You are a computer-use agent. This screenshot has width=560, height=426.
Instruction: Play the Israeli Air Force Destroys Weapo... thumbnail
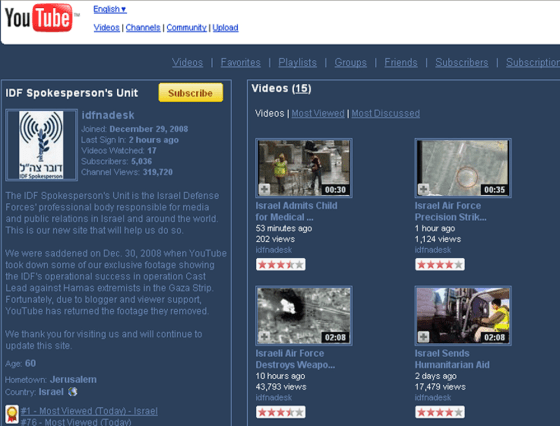pos(304,316)
